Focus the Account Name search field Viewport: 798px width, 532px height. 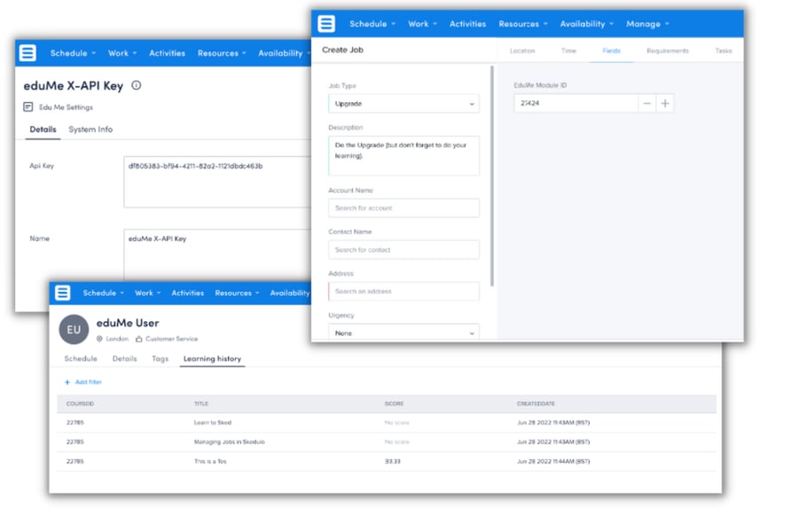[403, 207]
